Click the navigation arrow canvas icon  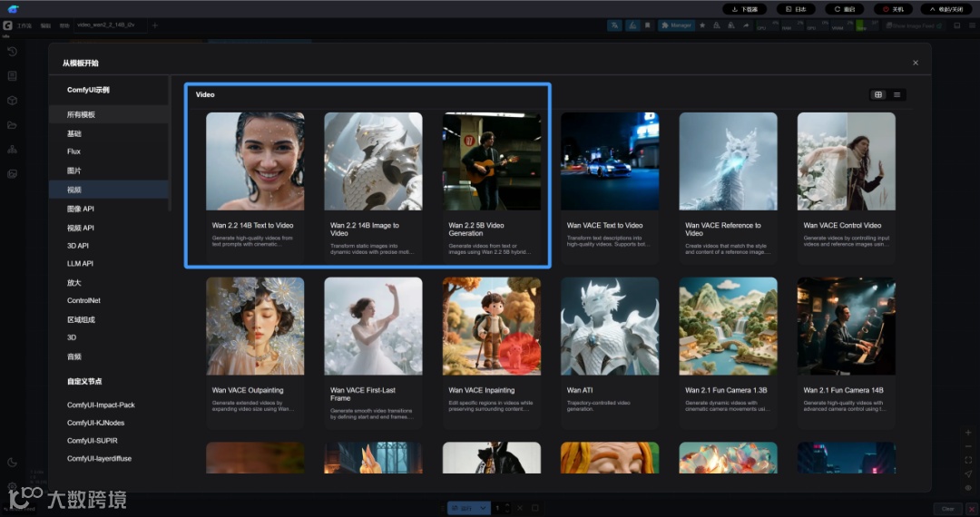tap(968, 473)
